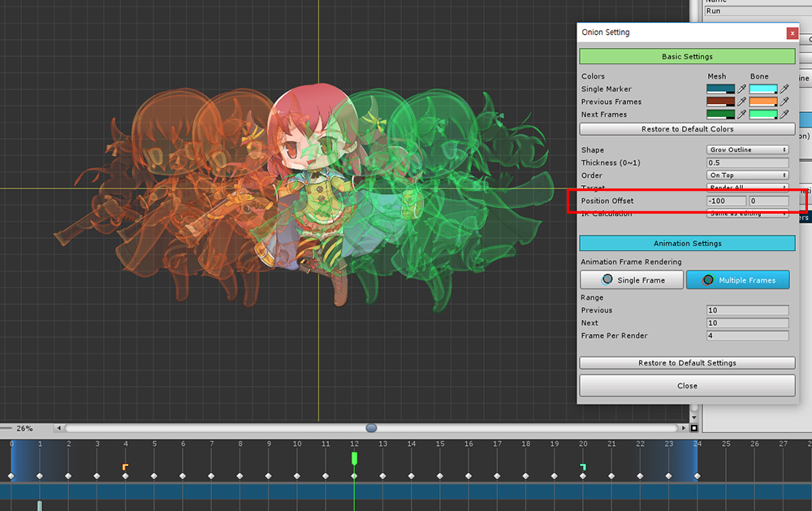Open the Target dropdown (Render All)

pos(748,188)
